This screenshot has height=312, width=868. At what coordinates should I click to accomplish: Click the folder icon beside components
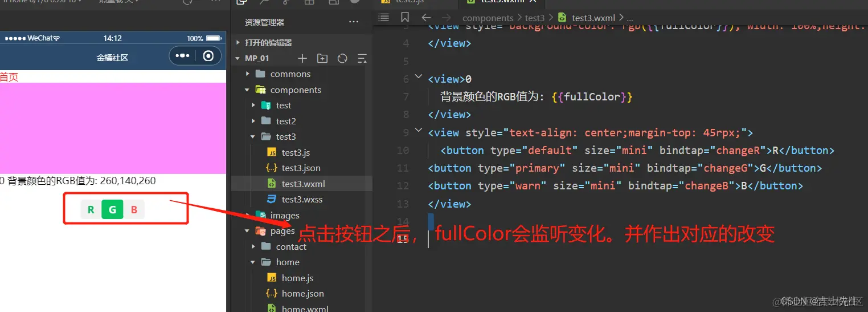[260, 90]
